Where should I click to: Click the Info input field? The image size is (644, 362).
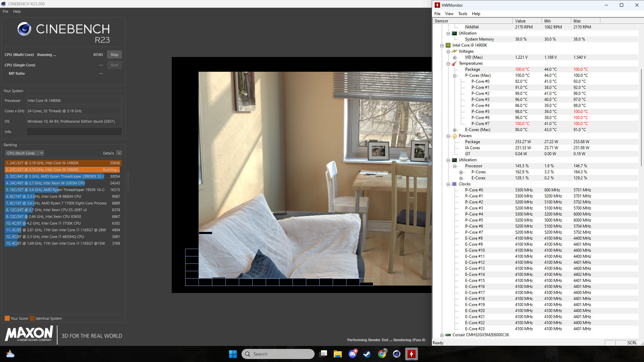coord(74,132)
